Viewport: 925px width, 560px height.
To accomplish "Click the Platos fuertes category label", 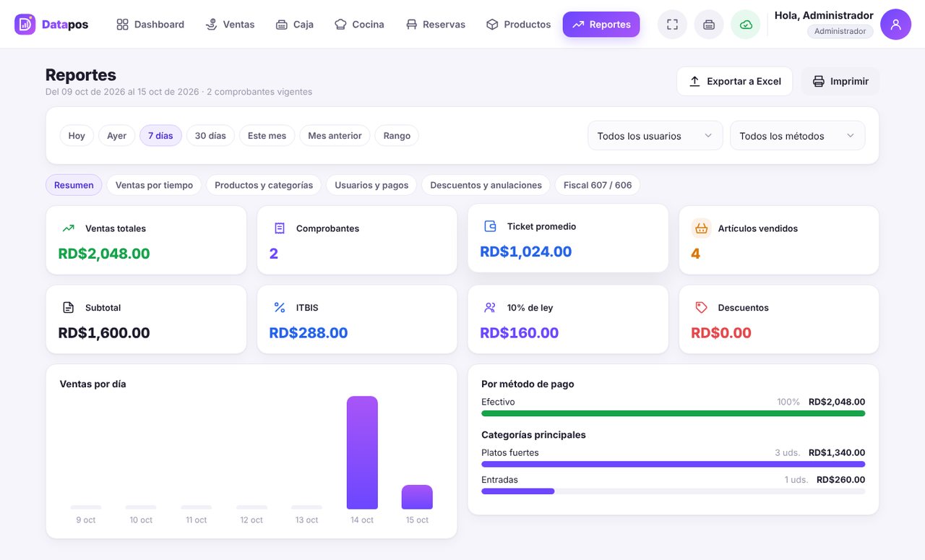I will coord(510,452).
